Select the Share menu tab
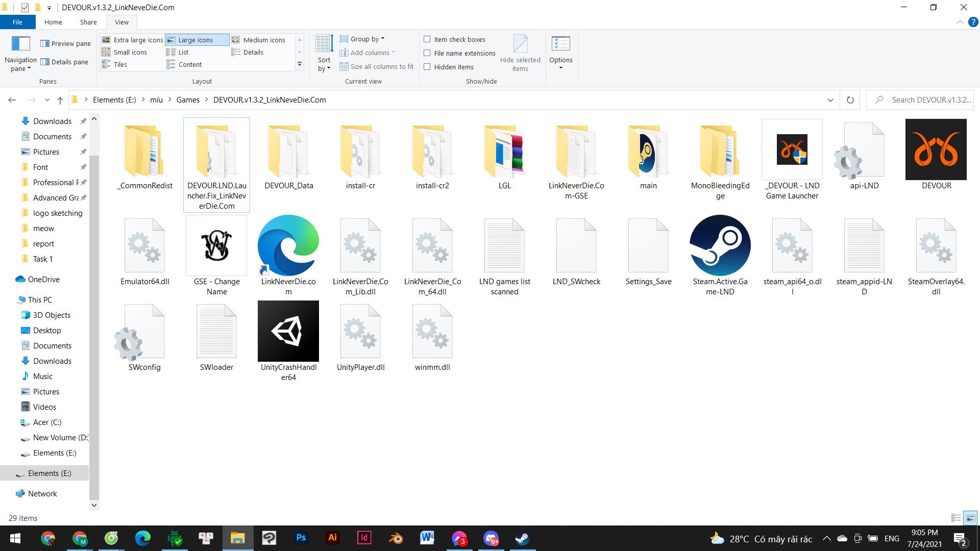The height and width of the screenshot is (551, 980). pyautogui.click(x=87, y=22)
